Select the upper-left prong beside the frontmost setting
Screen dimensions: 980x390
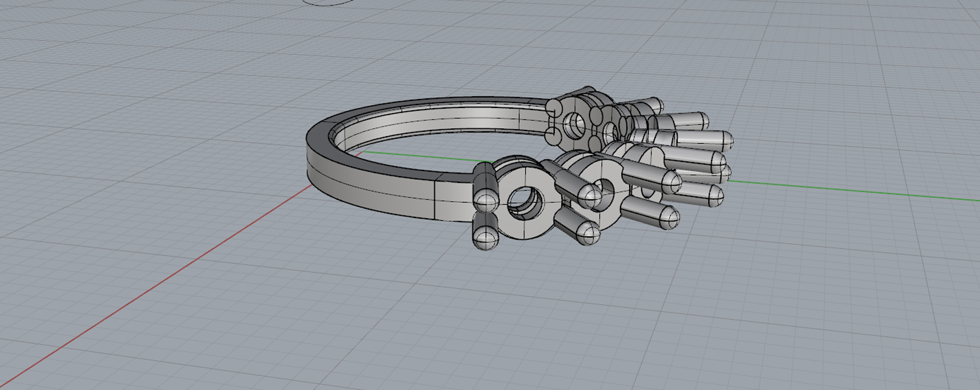point(486,186)
